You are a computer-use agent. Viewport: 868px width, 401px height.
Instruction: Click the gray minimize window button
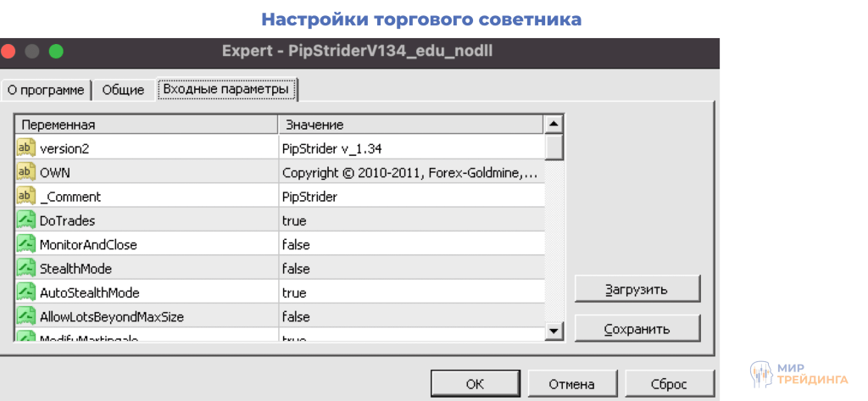32,52
